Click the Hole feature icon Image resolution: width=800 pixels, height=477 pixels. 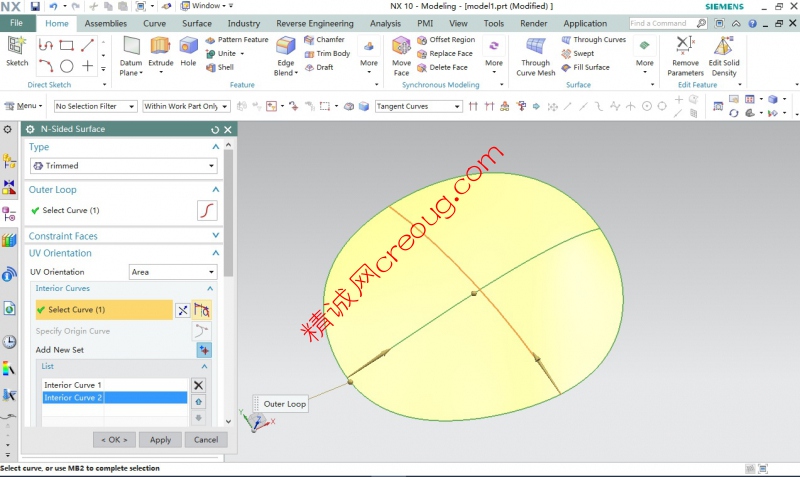(x=188, y=50)
